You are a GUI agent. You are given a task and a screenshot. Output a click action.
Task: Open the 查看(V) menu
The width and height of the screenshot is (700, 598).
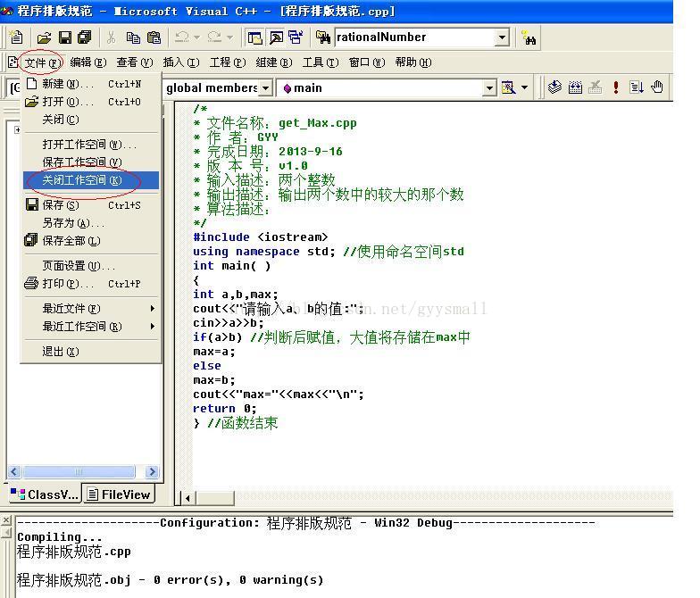click(x=134, y=62)
